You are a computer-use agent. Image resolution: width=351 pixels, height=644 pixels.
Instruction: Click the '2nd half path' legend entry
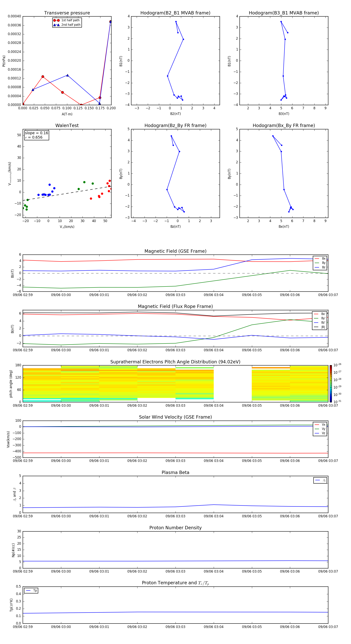click(67, 25)
